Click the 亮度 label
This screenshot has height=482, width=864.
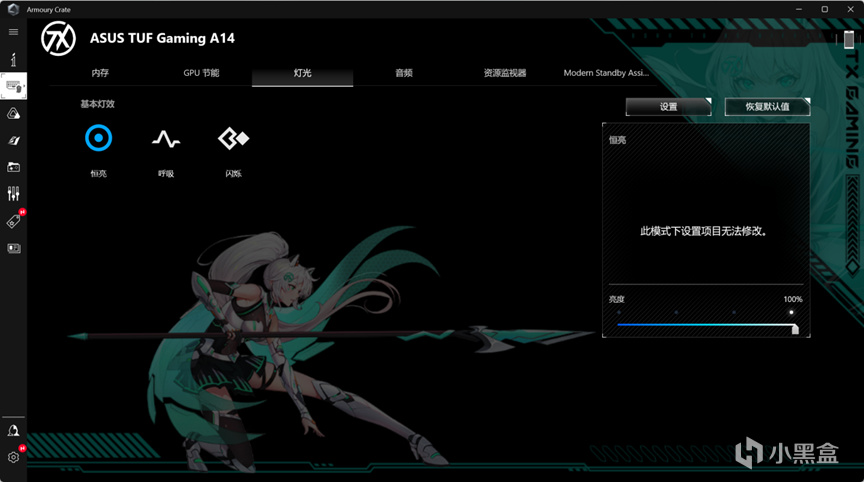pos(617,299)
